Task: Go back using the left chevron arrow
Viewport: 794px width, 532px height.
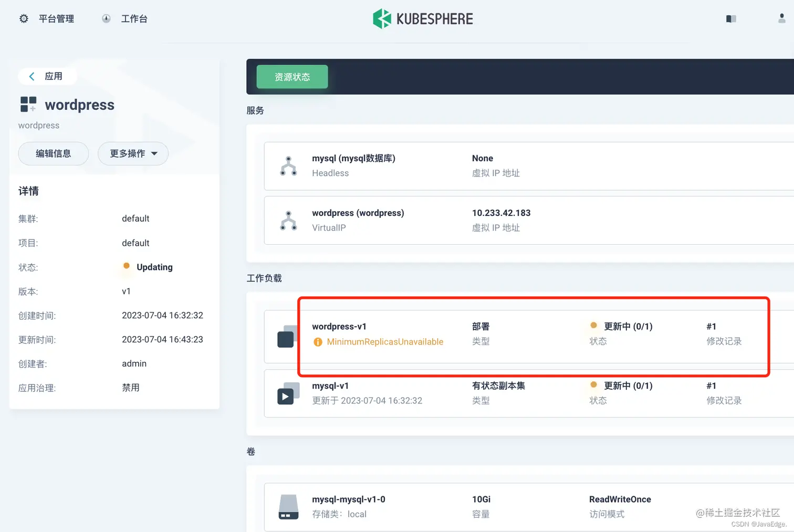Action: tap(32, 76)
